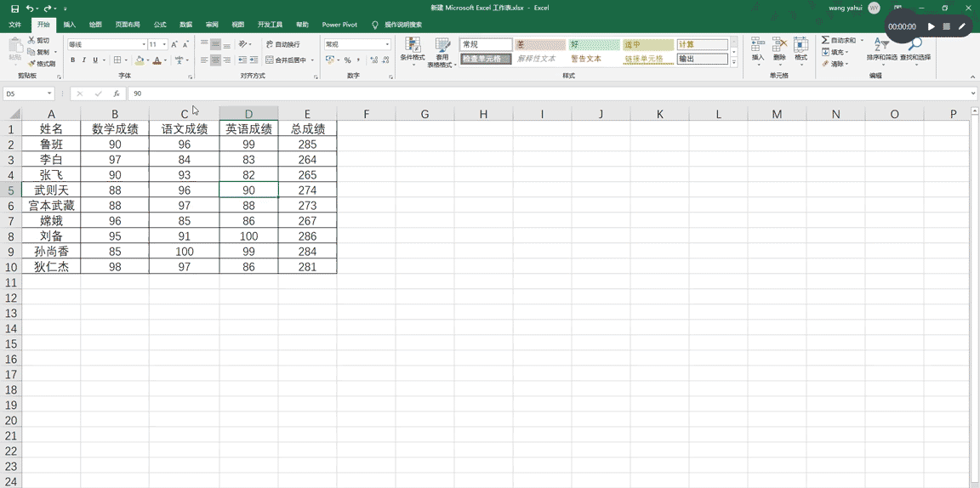Screen dimensions: 980x488
Task: Expand the Name Box dropdown arrow
Action: coord(49,94)
